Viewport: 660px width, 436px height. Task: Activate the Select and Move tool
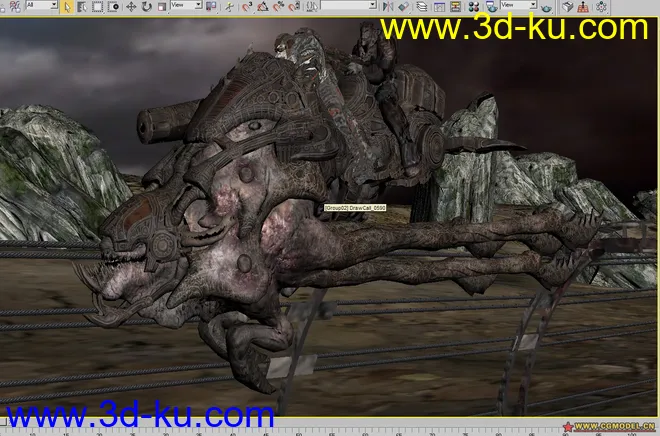131,6
